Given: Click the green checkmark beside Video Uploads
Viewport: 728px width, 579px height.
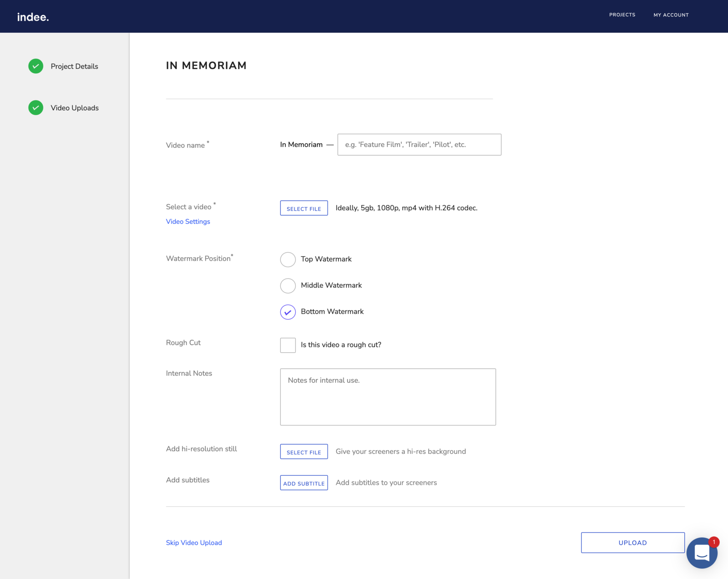Looking at the screenshot, I should (x=36, y=108).
